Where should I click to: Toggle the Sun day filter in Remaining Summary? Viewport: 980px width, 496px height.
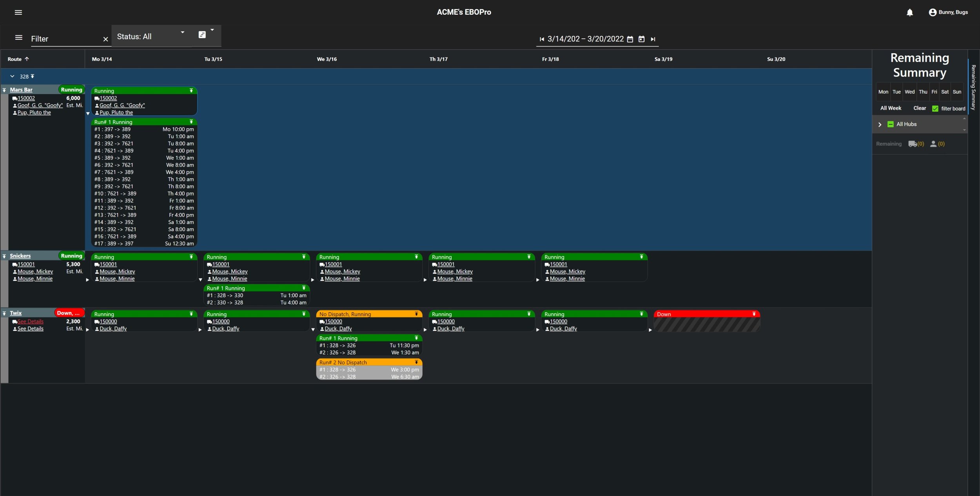click(957, 92)
